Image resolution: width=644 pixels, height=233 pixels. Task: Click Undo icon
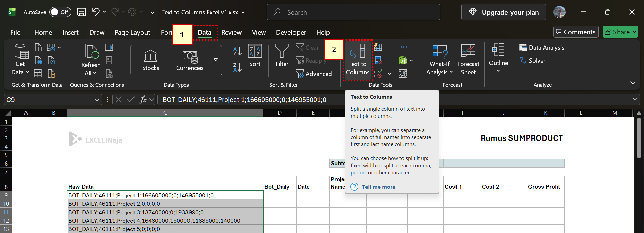(96, 12)
